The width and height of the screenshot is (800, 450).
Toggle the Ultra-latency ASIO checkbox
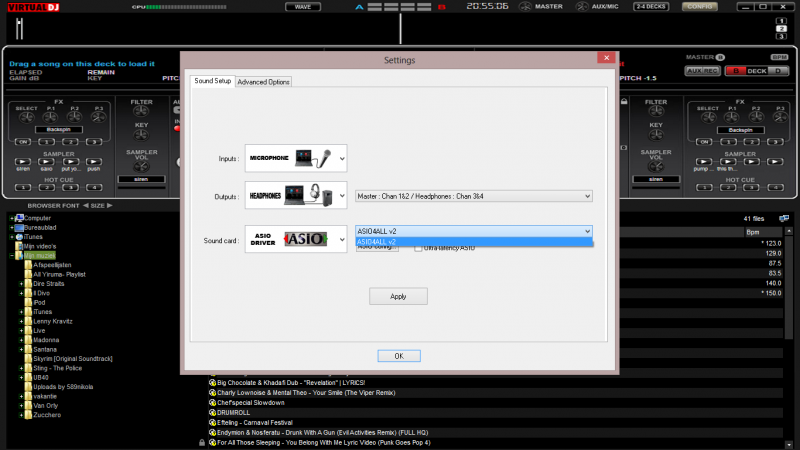coord(419,247)
